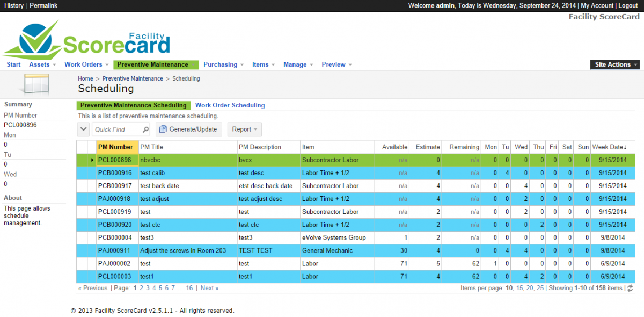
Task: Click Preventive Maintenance breadcrumb link
Action: pyautogui.click(x=133, y=78)
